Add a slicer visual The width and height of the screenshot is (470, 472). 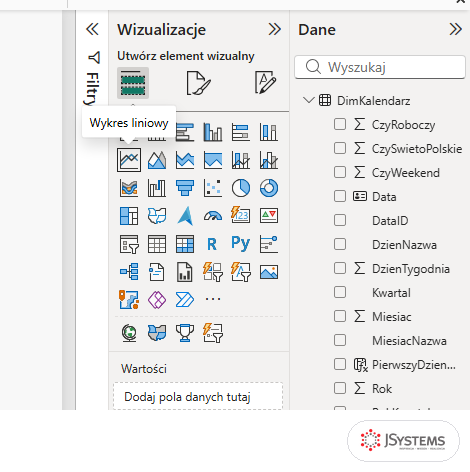click(129, 244)
